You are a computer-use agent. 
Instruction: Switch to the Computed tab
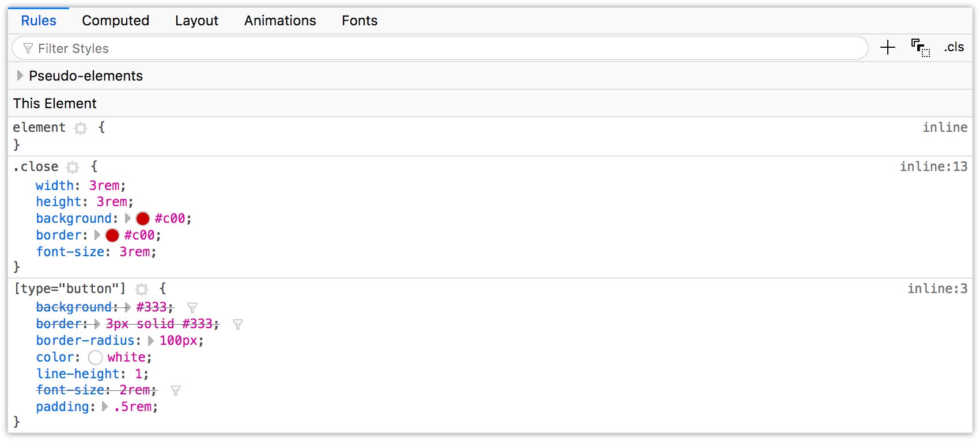pos(115,21)
